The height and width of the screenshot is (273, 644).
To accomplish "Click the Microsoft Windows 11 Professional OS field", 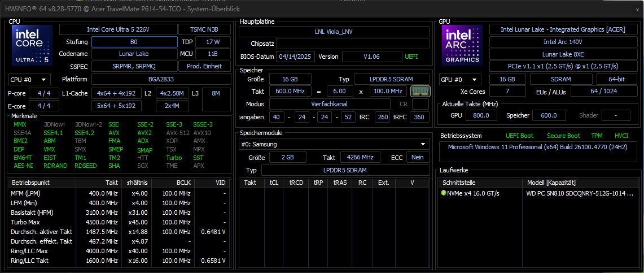I will click(539, 152).
